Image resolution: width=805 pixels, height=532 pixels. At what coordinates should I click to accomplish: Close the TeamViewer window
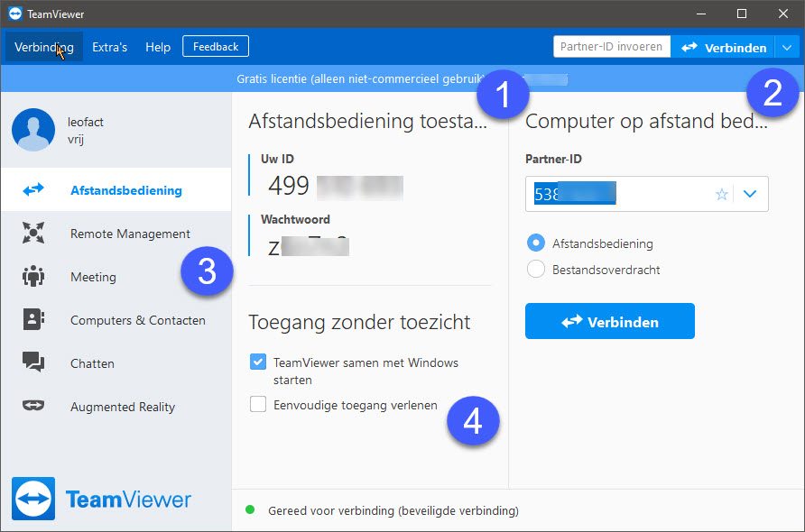tap(783, 14)
